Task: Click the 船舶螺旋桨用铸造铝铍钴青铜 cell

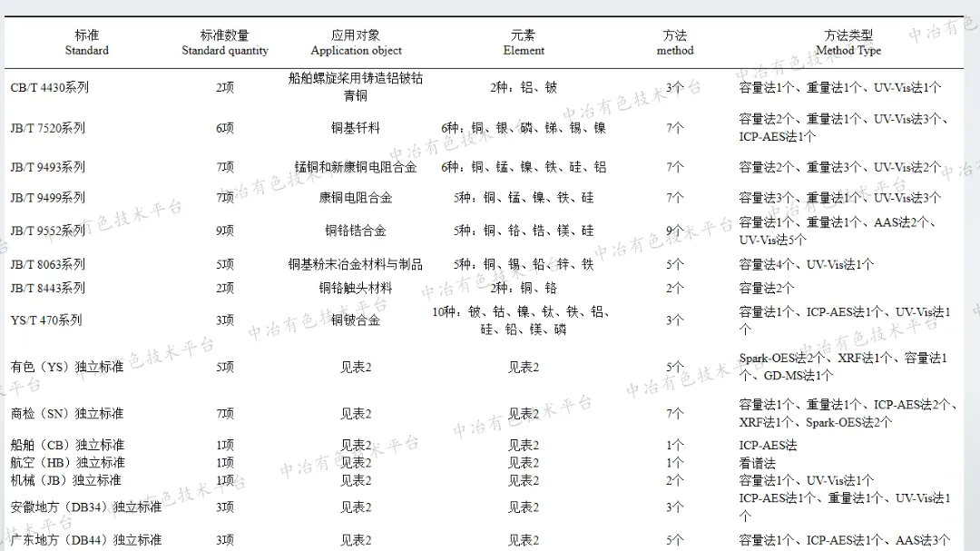Action: [356, 87]
